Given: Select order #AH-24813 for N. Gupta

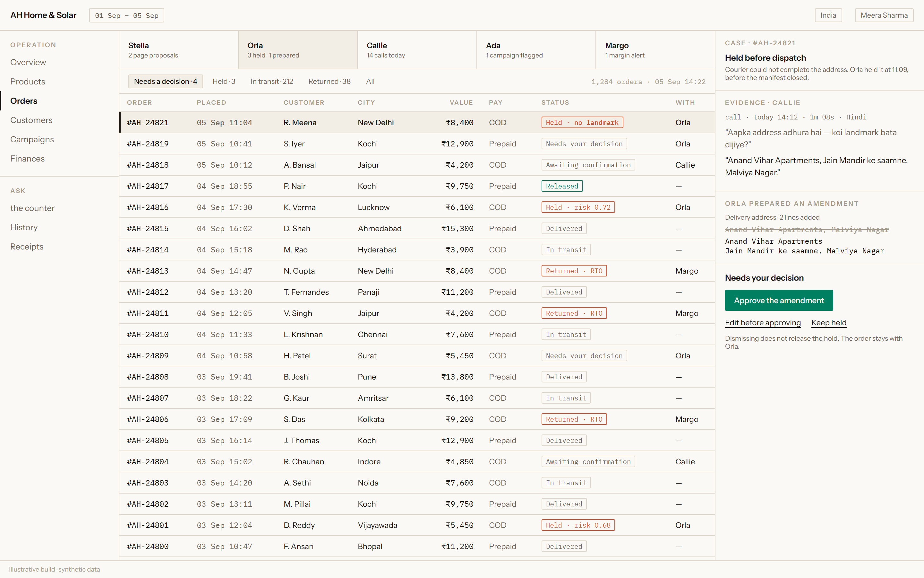Looking at the screenshot, I should pyautogui.click(x=417, y=271).
